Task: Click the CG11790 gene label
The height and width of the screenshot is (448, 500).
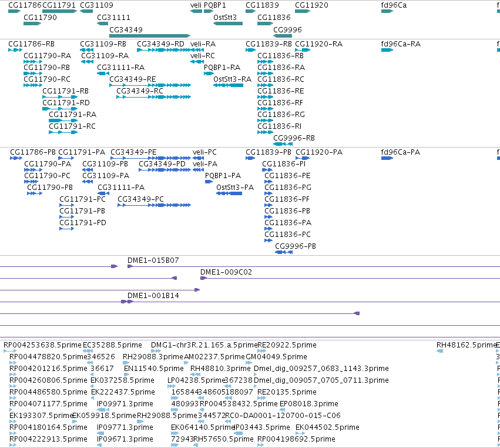Action: [x=40, y=17]
